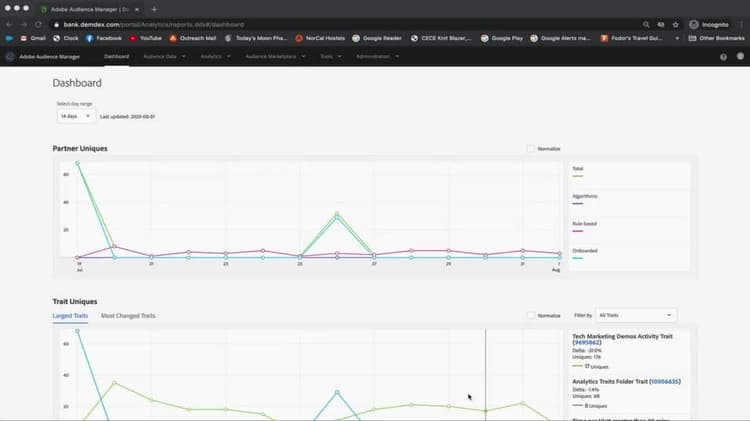Open the CECE Knit Blazer bookmark
Viewport: 750px width, 421px height.
[x=441, y=38]
